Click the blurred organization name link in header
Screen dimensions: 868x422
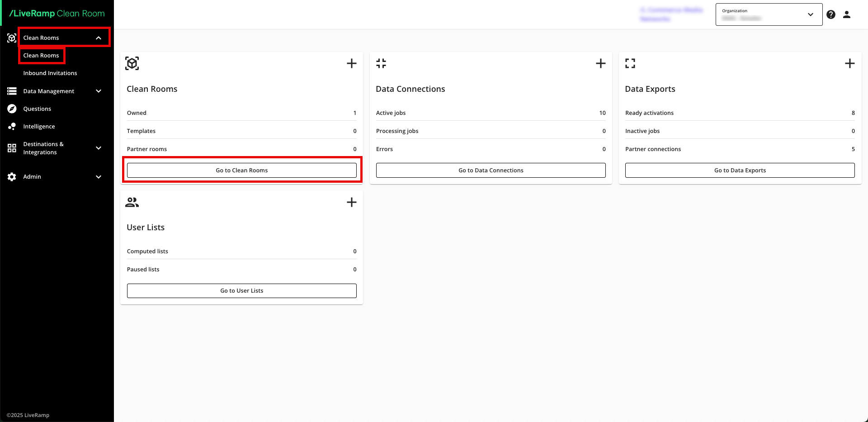pyautogui.click(x=672, y=14)
